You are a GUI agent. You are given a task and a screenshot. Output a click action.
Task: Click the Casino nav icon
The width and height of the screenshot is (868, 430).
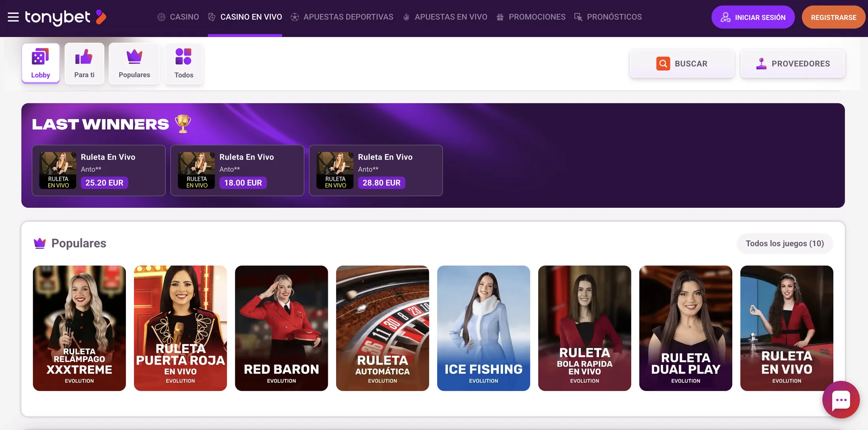point(161,17)
